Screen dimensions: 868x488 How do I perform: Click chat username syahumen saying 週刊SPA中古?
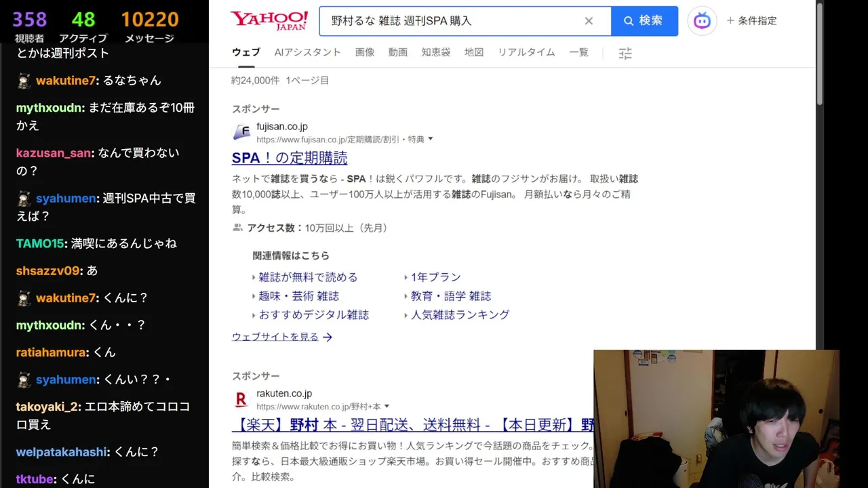click(x=66, y=199)
